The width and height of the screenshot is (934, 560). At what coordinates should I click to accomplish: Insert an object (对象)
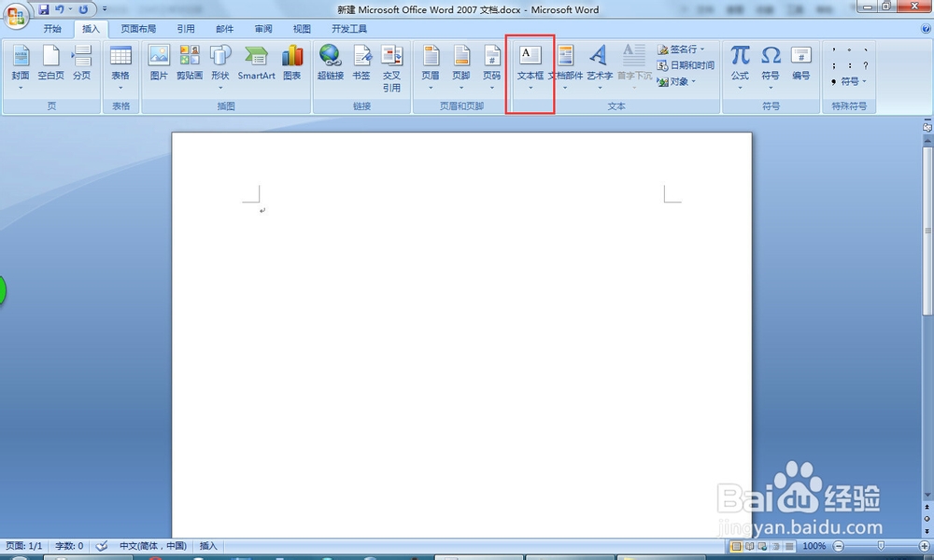[x=676, y=81]
